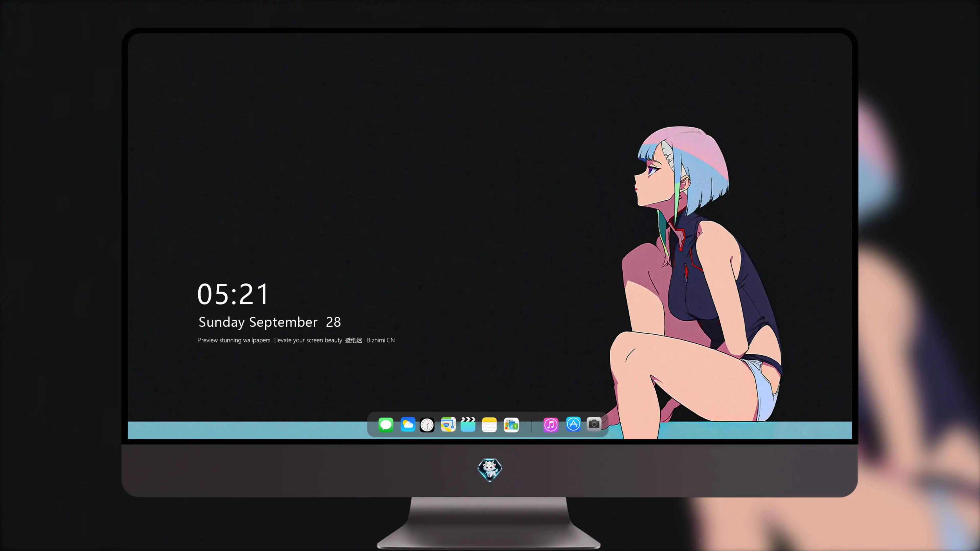Launch the Weather app from the dock
980x551 pixels.
click(408, 425)
